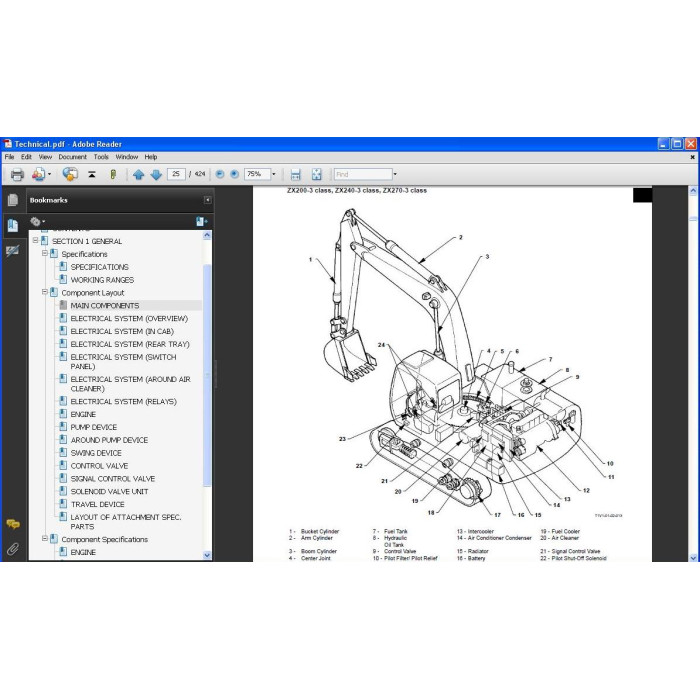Select MAIN COMPONENTS bookmark

pyautogui.click(x=105, y=306)
